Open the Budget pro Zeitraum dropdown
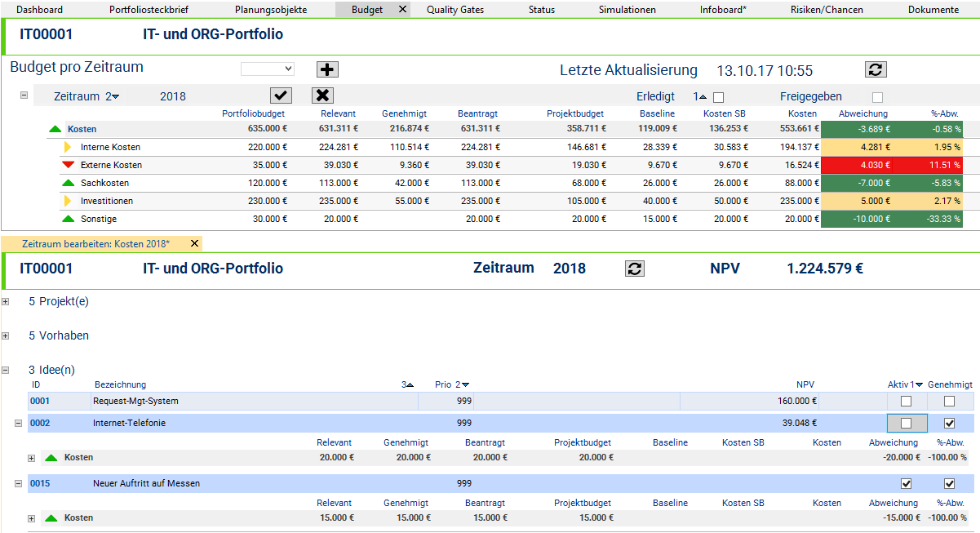Viewport: 980px width, 533px height. tap(267, 69)
